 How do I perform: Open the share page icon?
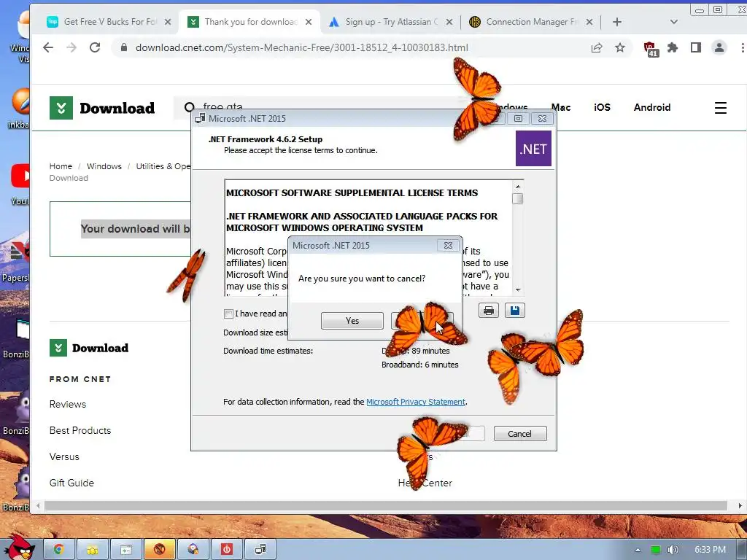597,47
